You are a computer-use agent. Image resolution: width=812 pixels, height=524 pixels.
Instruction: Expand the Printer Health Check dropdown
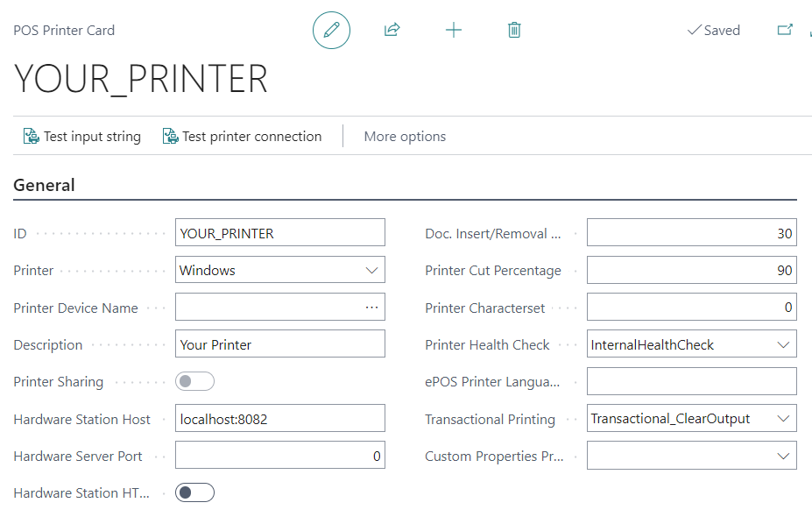(783, 345)
